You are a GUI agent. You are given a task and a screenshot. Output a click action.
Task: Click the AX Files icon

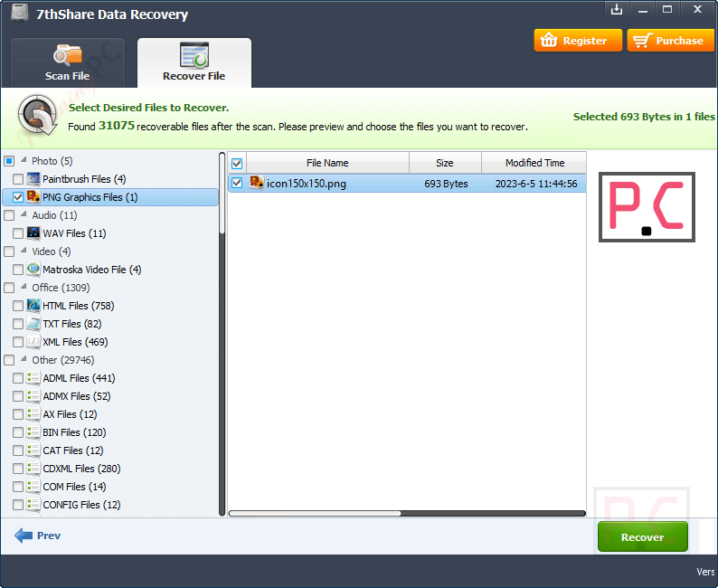(33, 413)
